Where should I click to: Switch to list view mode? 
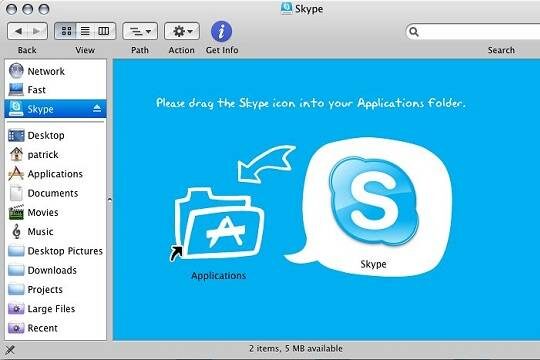click(x=85, y=31)
